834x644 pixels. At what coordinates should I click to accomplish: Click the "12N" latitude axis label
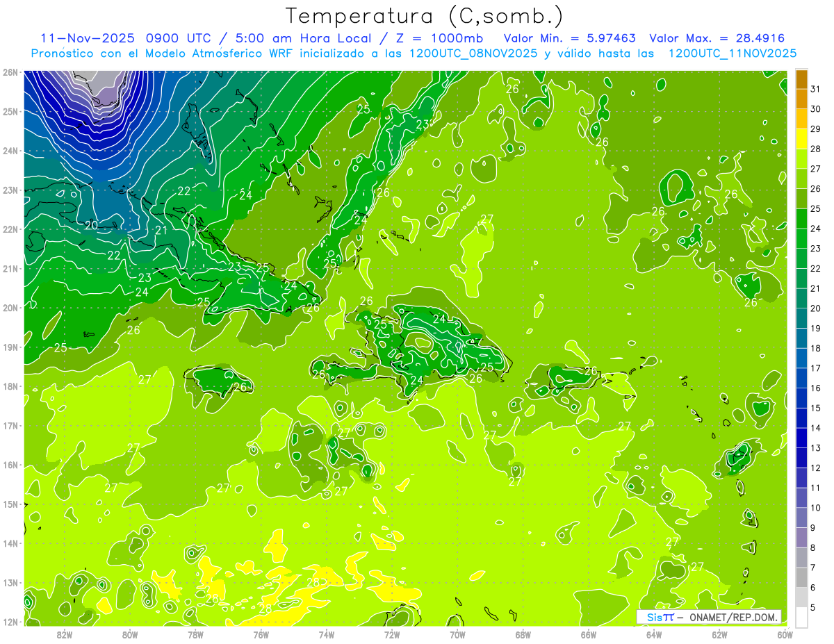point(10,622)
